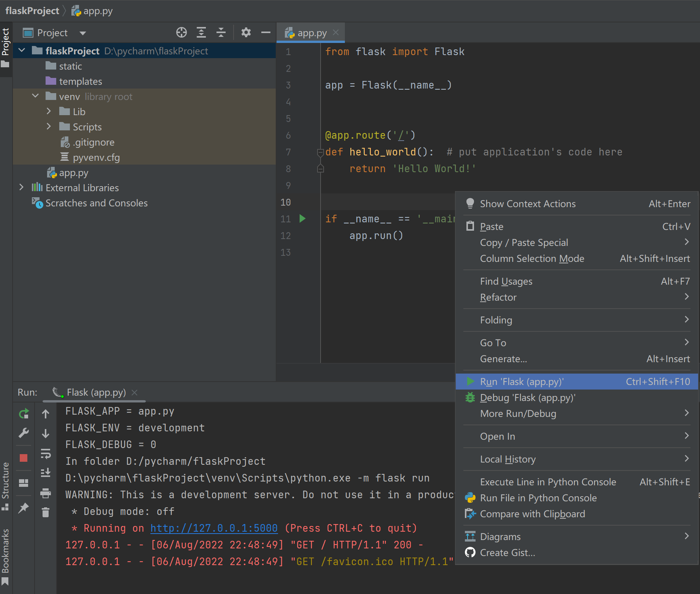
Task: Toggle soft-wrap in Run console
Action: coord(46,454)
